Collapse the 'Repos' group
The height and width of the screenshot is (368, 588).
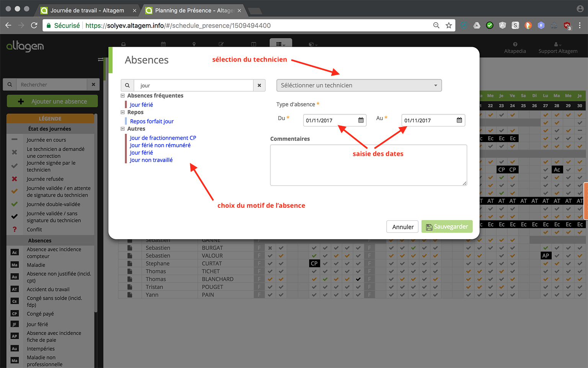(x=122, y=112)
